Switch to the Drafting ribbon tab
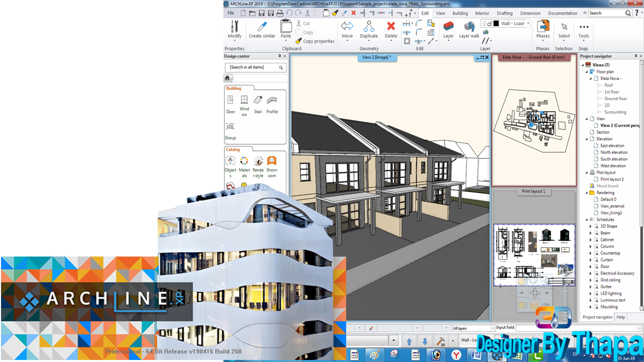644x362 pixels. click(505, 13)
